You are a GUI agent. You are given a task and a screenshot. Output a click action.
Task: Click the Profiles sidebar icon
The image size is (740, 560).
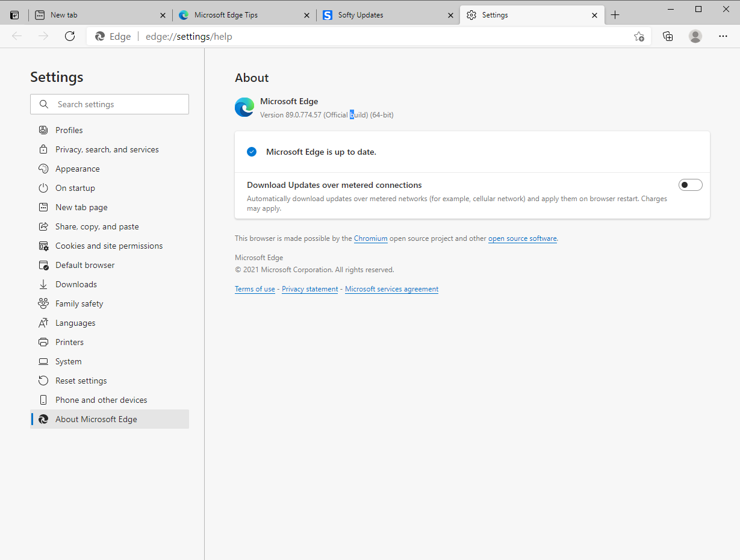[43, 130]
